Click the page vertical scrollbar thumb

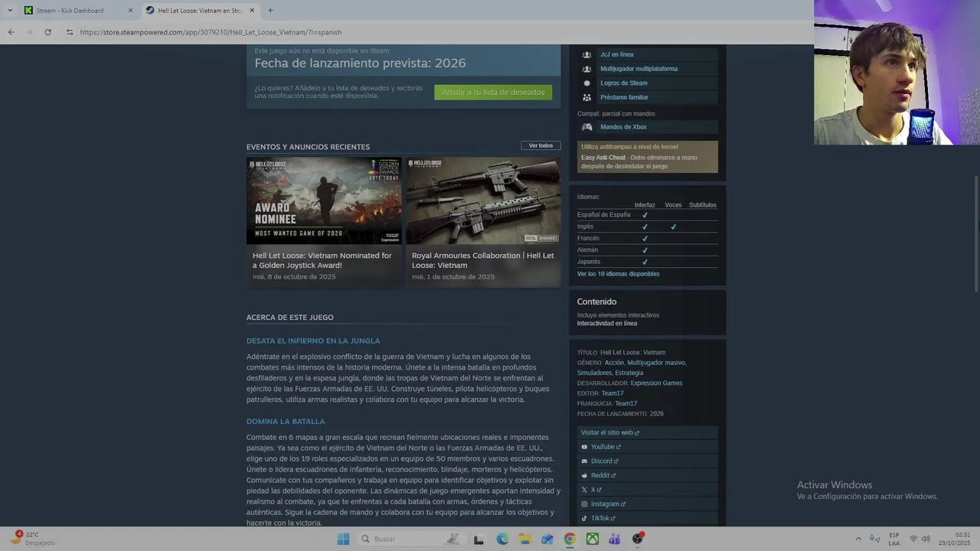975,233
